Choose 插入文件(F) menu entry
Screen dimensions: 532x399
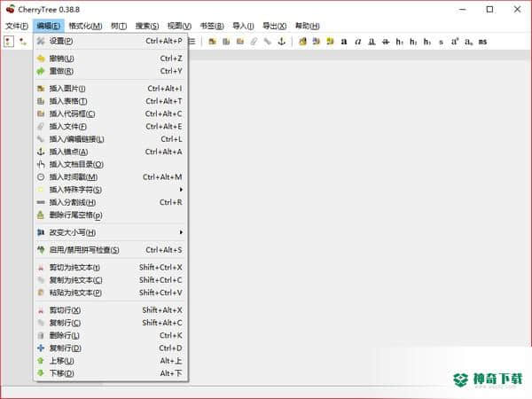(111, 127)
